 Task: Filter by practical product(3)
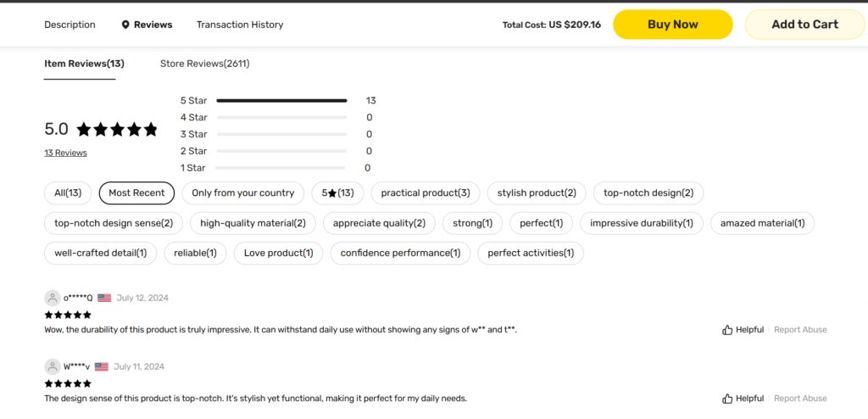tap(426, 193)
